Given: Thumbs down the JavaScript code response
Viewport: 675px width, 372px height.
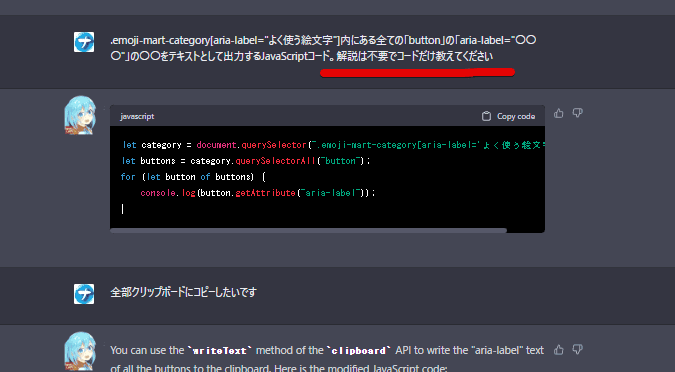Looking at the screenshot, I should pos(577,113).
